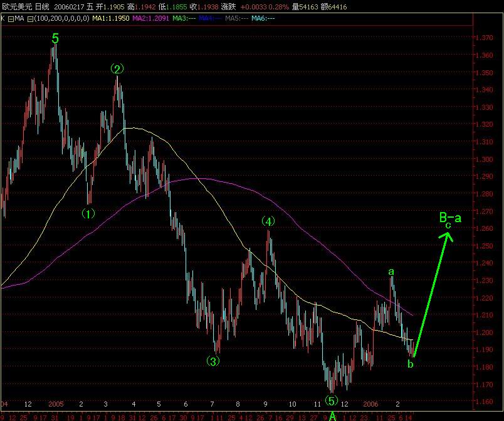Viewport: 504px width, 421px height.
Task: Click the change value +0.0033
Action: click(253, 7)
